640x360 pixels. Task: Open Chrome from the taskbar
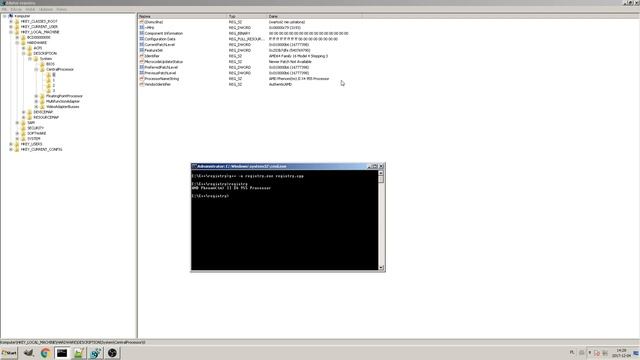[45, 353]
